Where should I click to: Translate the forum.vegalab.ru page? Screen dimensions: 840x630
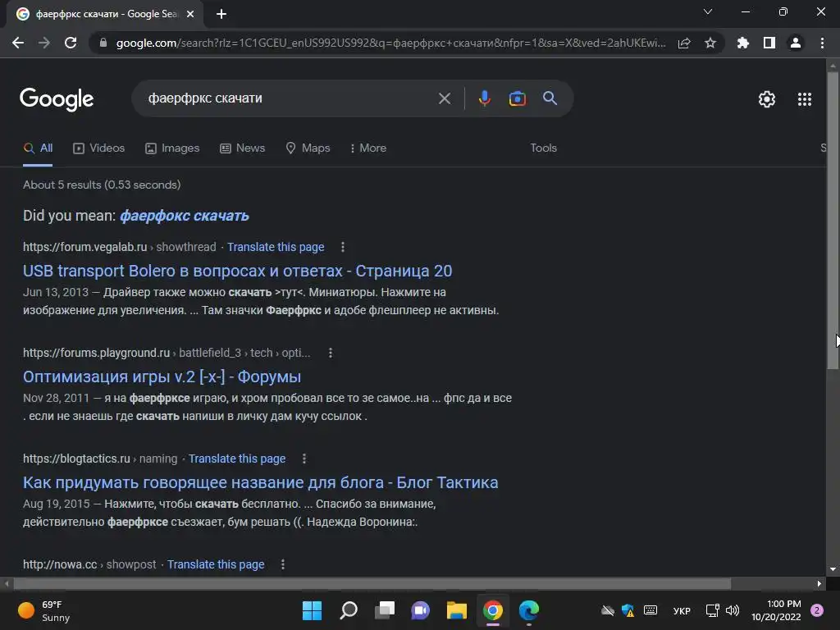(x=276, y=247)
